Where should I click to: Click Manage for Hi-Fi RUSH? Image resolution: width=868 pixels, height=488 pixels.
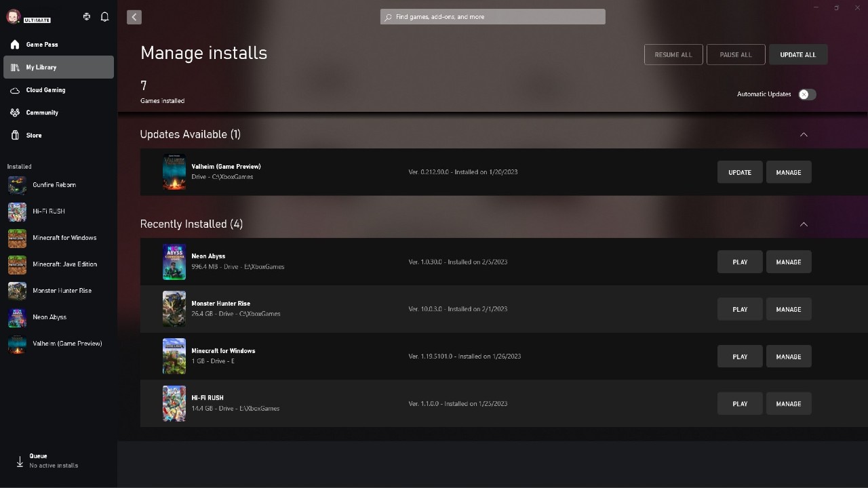(x=789, y=404)
